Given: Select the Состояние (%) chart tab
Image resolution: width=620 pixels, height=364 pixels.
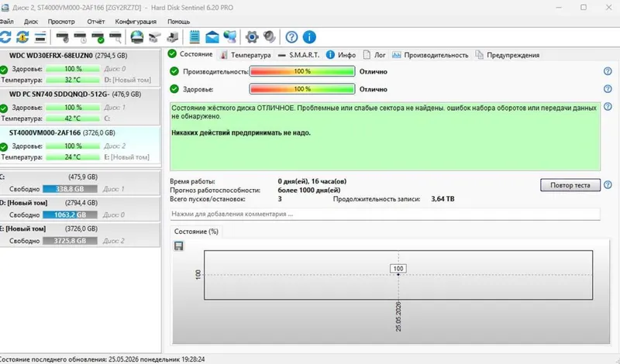Looking at the screenshot, I should 196,232.
